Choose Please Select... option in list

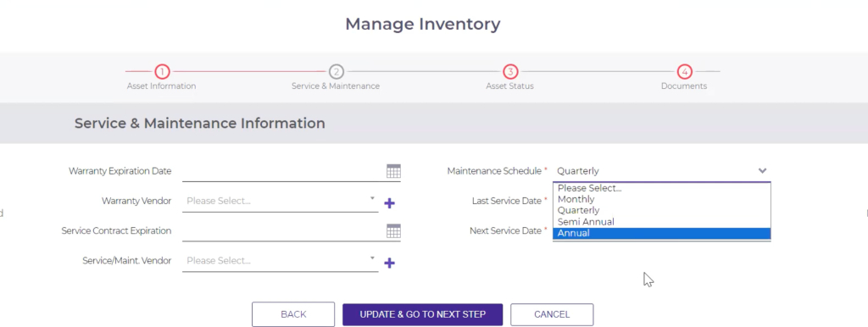661,188
